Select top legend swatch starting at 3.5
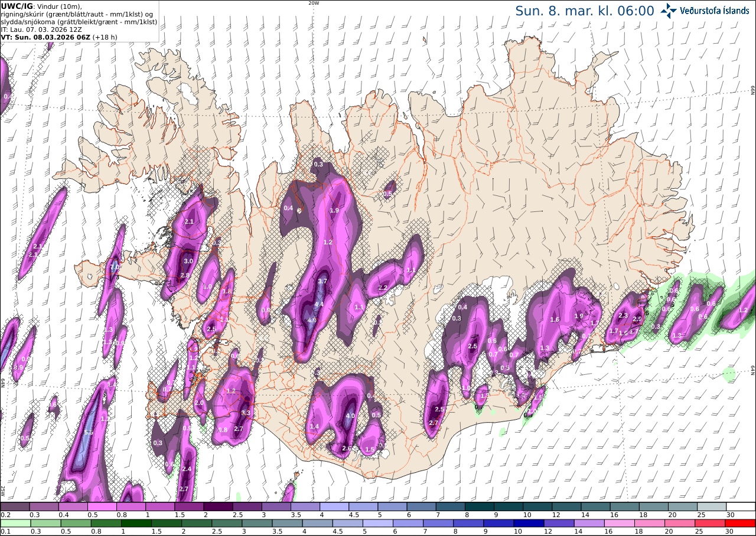This screenshot has width=756, height=536. [x=305, y=506]
